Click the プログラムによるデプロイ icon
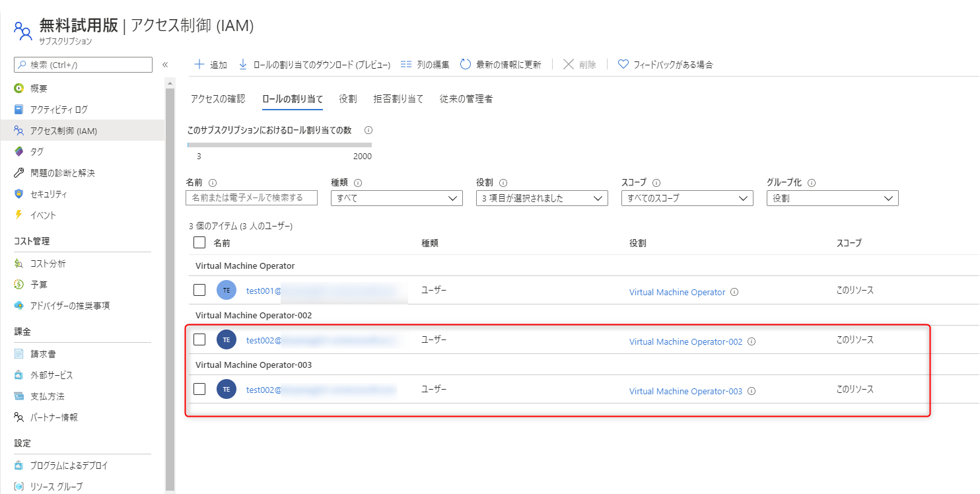 coord(19,466)
